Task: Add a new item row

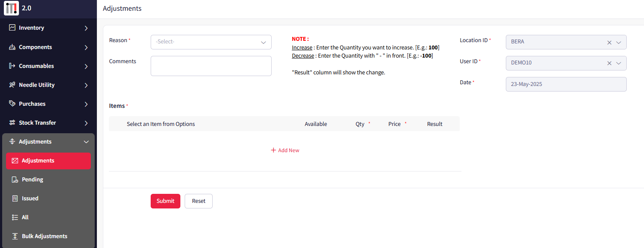Action: [285, 150]
